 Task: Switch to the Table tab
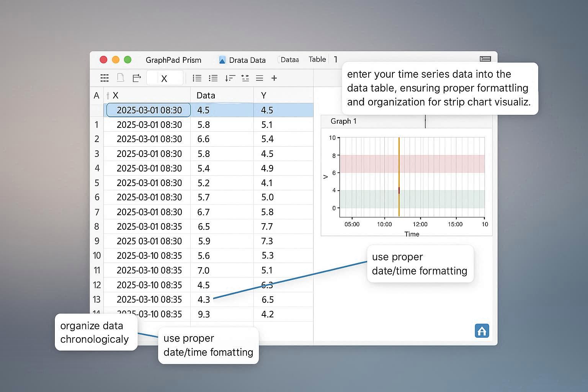tap(317, 59)
